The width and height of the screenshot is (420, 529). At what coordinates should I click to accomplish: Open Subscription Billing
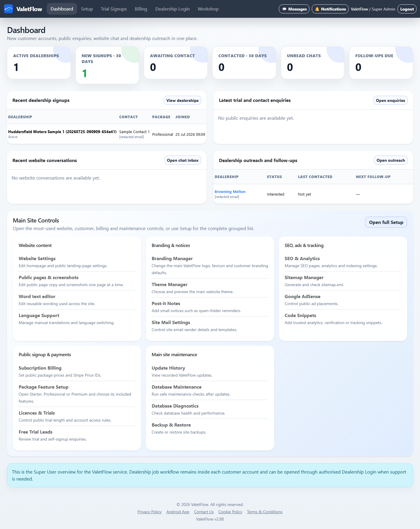pos(40,368)
